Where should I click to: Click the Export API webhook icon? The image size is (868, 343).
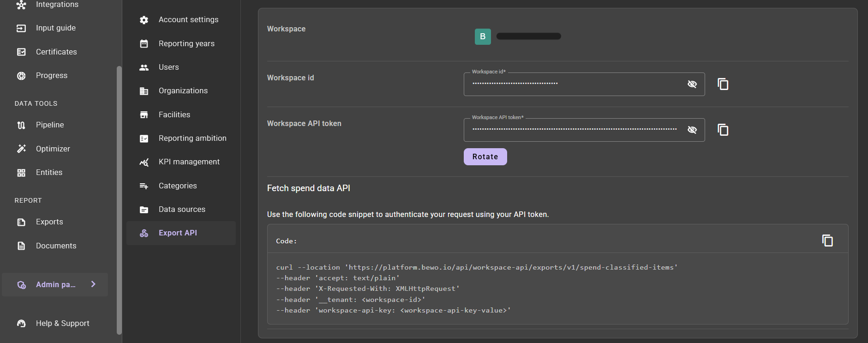tap(144, 233)
